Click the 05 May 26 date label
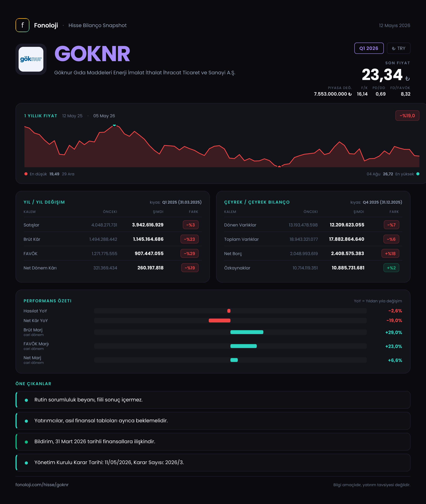This screenshot has height=504, width=426. click(x=104, y=116)
